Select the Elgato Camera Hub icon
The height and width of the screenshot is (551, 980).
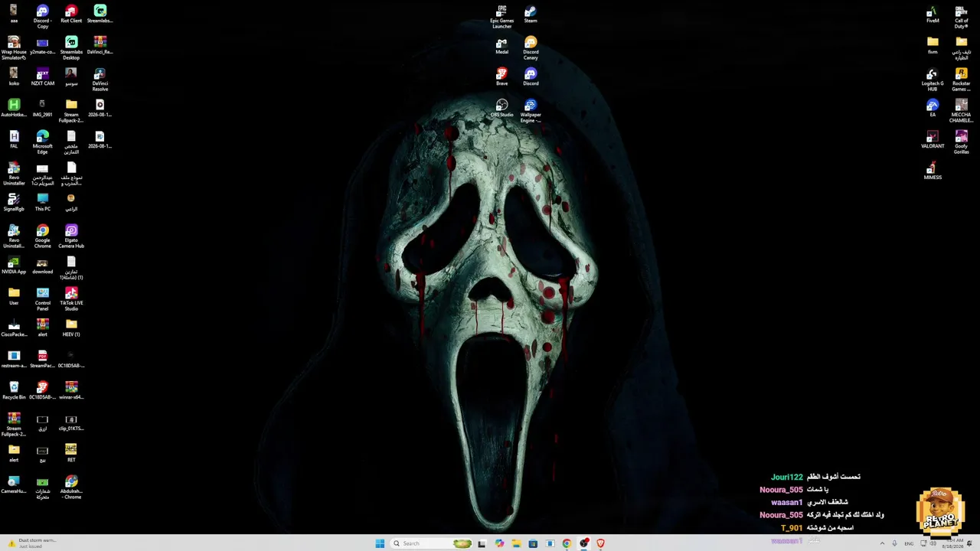tap(71, 236)
